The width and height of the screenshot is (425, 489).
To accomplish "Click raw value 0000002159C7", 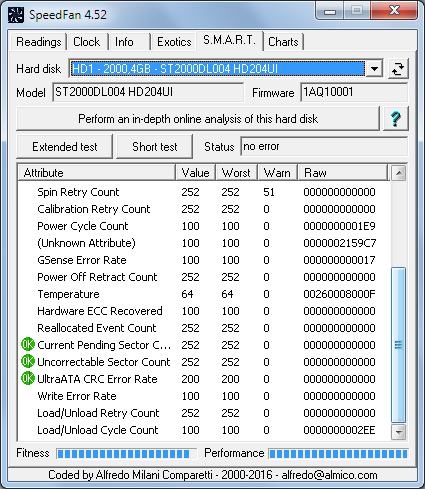I will point(339,243).
